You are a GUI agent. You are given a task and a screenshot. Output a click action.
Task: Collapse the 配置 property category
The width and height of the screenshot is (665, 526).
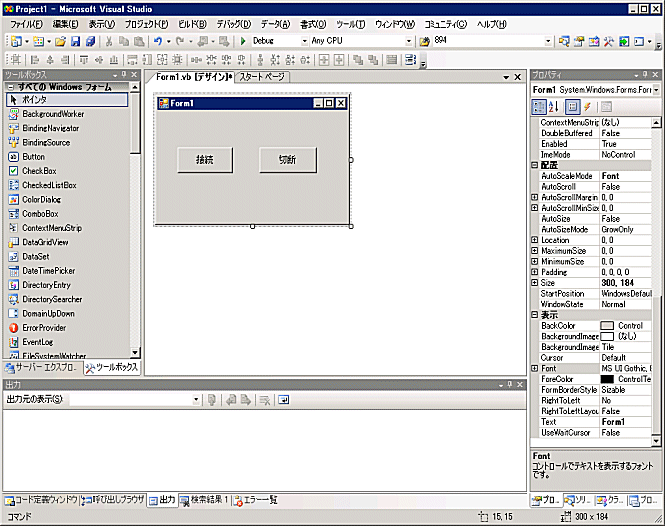coord(535,165)
